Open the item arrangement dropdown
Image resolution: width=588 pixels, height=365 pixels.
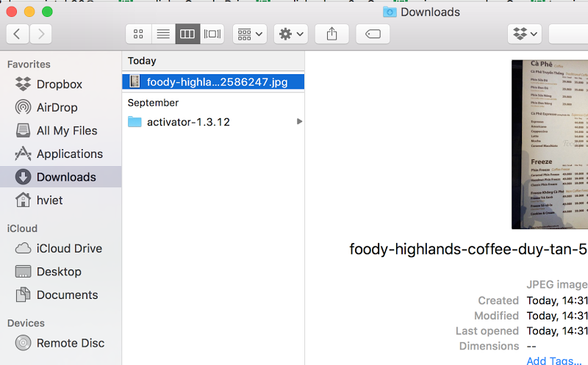[250, 34]
